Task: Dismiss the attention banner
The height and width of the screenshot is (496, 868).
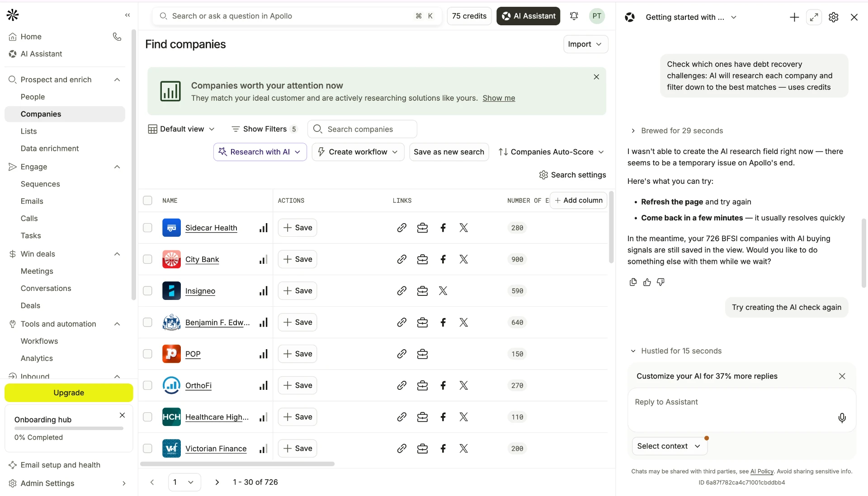Action: (596, 77)
